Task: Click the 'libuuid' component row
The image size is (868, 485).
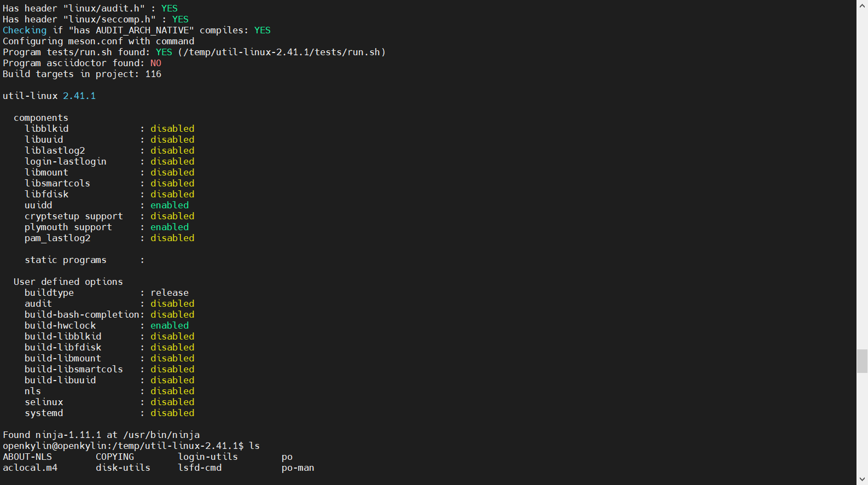Action: [109, 139]
